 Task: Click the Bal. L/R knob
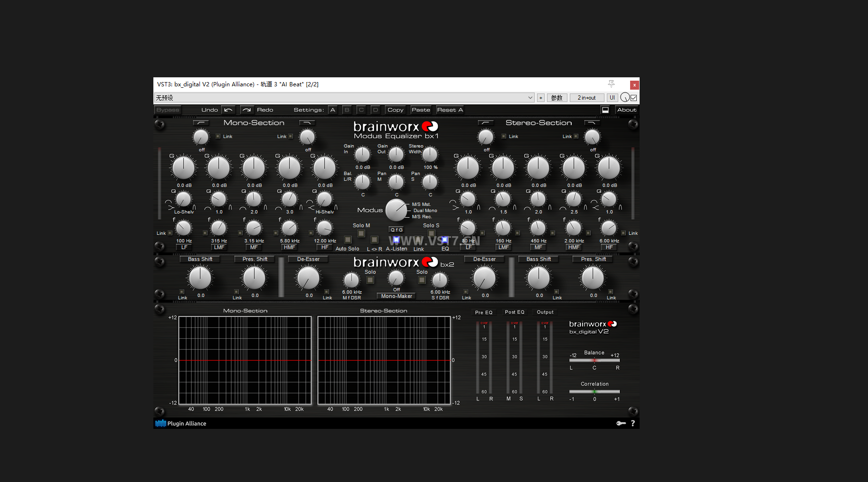[x=362, y=182]
